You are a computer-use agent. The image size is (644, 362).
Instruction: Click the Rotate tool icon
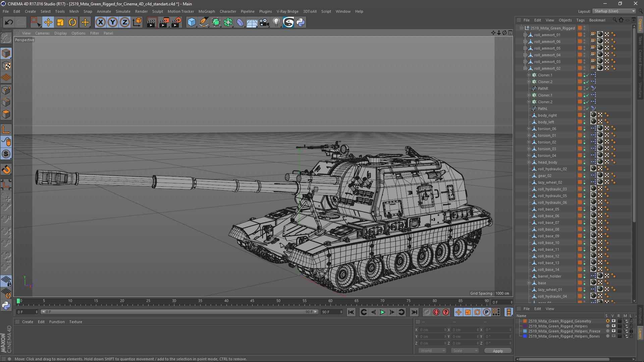click(72, 22)
